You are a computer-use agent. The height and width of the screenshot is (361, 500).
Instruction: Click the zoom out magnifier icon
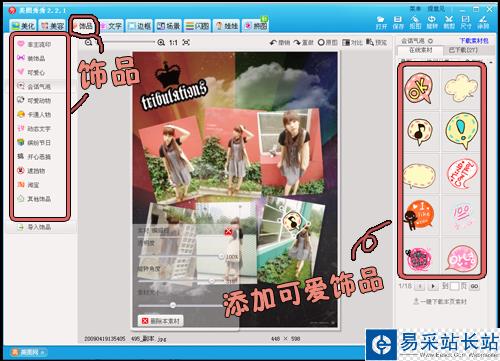(88, 42)
